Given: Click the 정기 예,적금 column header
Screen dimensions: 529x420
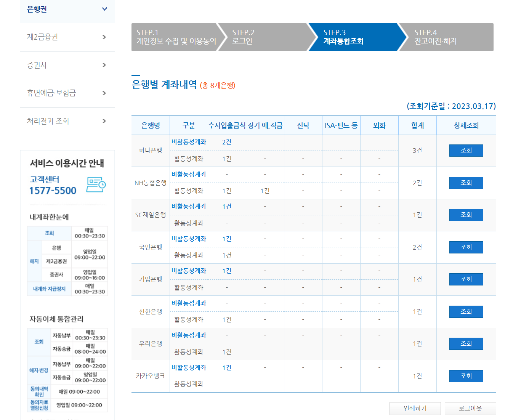Looking at the screenshot, I should pyautogui.click(x=265, y=125).
